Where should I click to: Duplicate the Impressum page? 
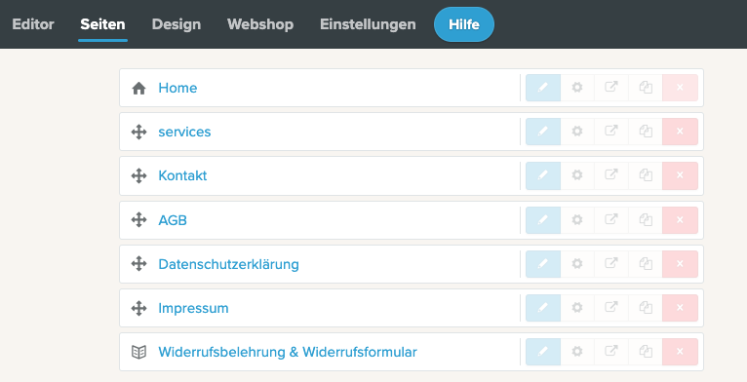(x=646, y=308)
